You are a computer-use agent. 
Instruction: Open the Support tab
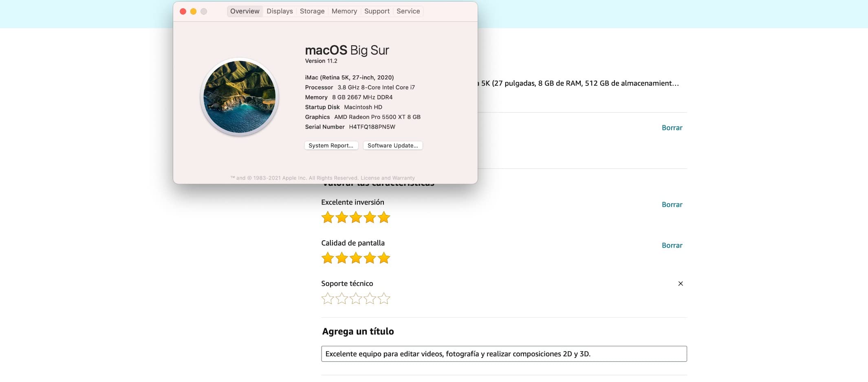click(x=377, y=11)
